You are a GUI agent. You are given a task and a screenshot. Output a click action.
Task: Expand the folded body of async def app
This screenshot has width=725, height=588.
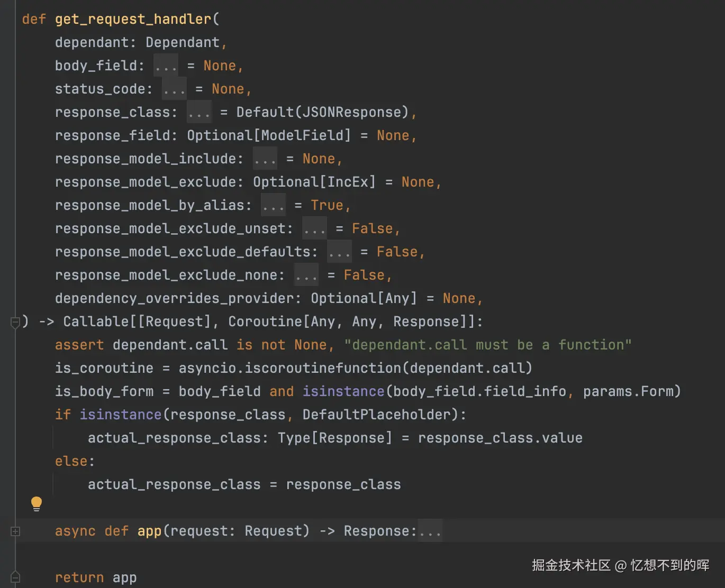[x=430, y=531]
